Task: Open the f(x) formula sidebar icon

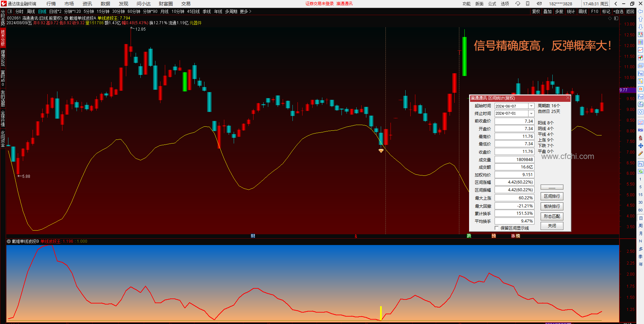Action: [640, 105]
